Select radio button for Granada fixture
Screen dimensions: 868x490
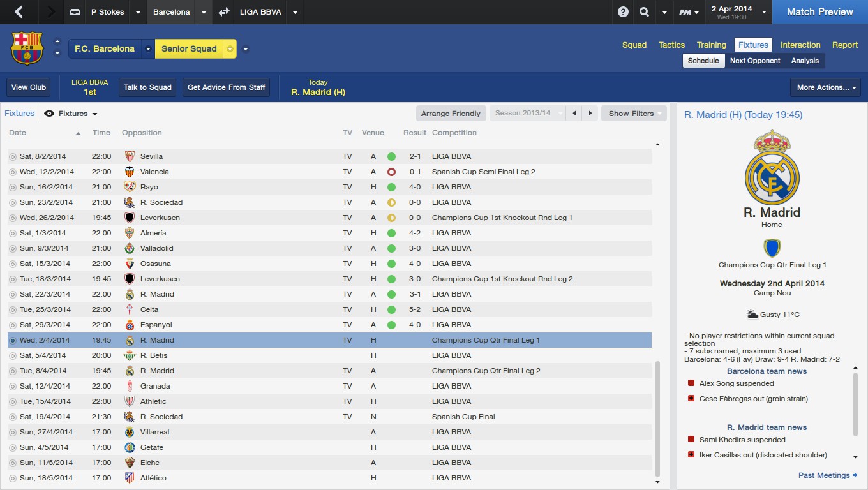12,386
